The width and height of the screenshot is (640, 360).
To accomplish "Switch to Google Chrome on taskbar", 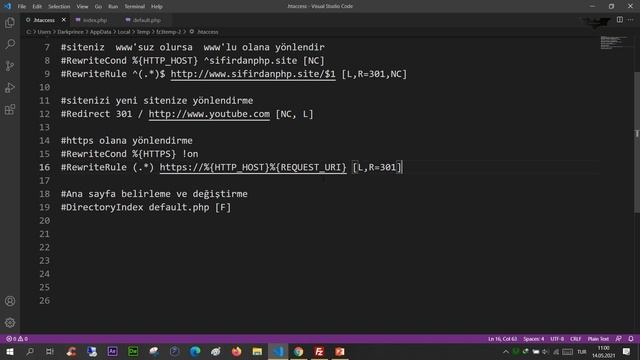I will coord(298,351).
